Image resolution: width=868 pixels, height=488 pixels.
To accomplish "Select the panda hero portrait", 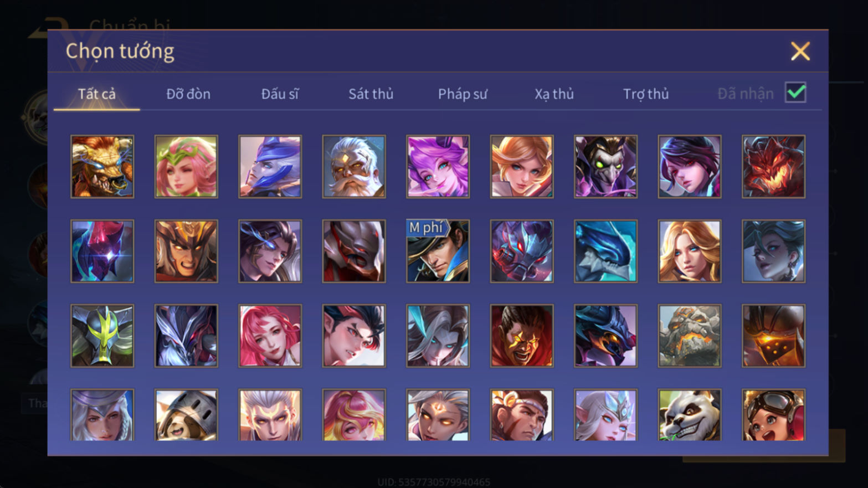I will 690,415.
